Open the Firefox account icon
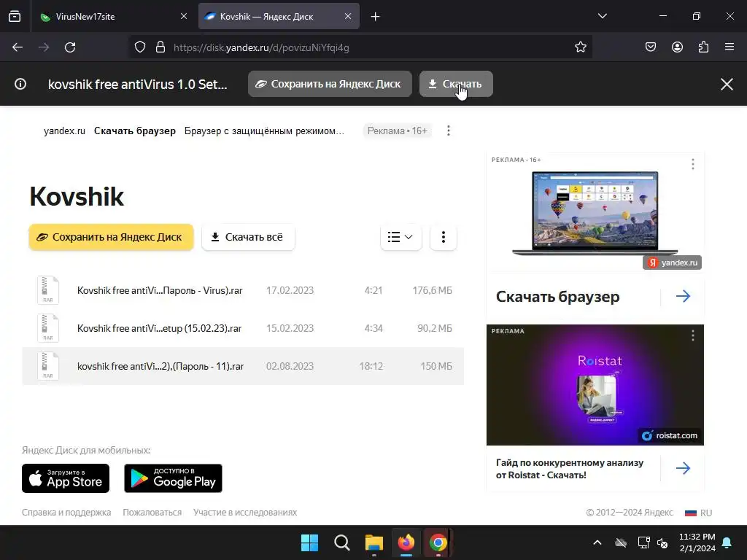Image resolution: width=747 pixels, height=560 pixels. (677, 47)
